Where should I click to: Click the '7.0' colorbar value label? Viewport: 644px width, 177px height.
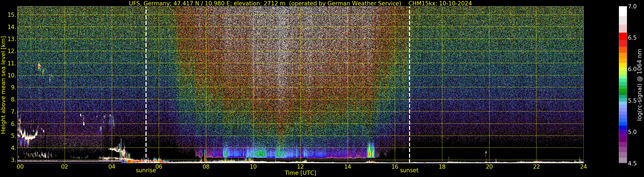(x=632, y=6)
